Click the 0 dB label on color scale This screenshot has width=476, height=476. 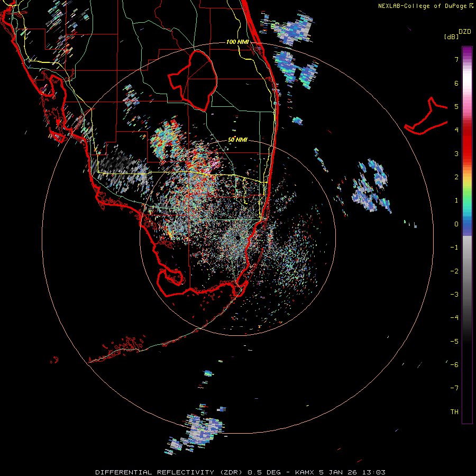[x=456, y=224]
